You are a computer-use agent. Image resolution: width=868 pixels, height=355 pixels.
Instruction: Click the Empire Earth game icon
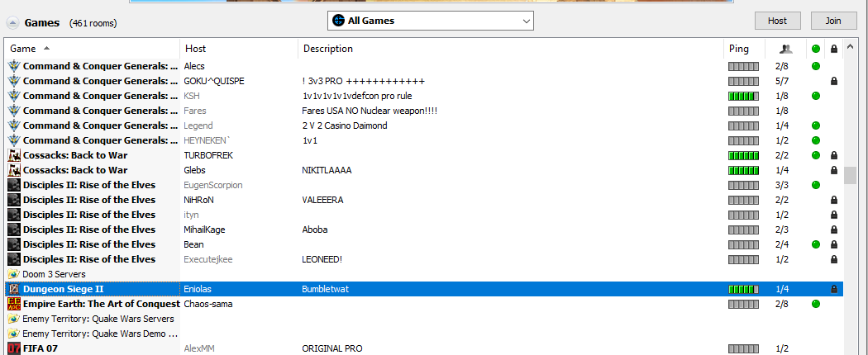coord(14,304)
